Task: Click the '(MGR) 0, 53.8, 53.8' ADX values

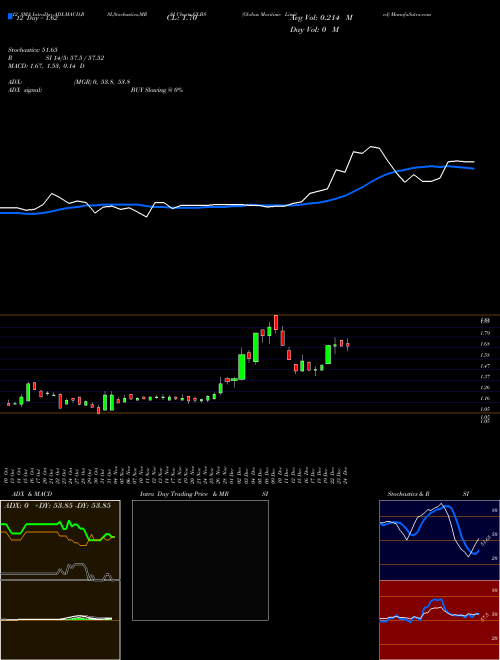Action: 102,82
